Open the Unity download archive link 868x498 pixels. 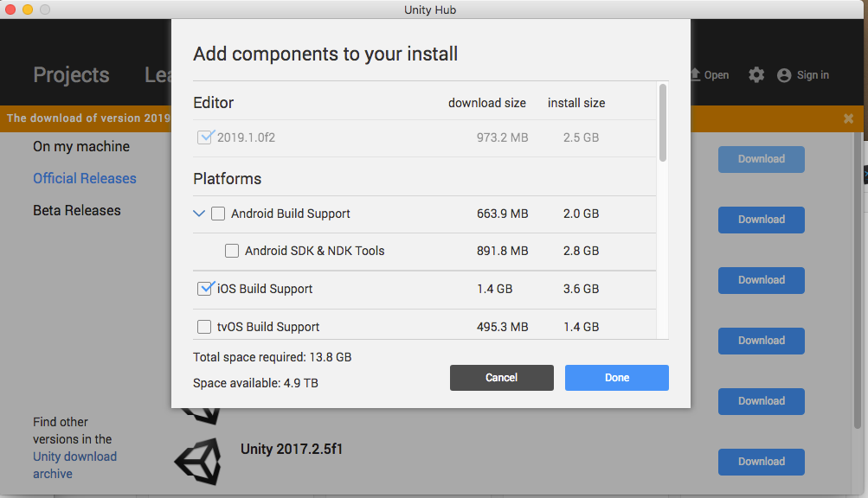(74, 465)
